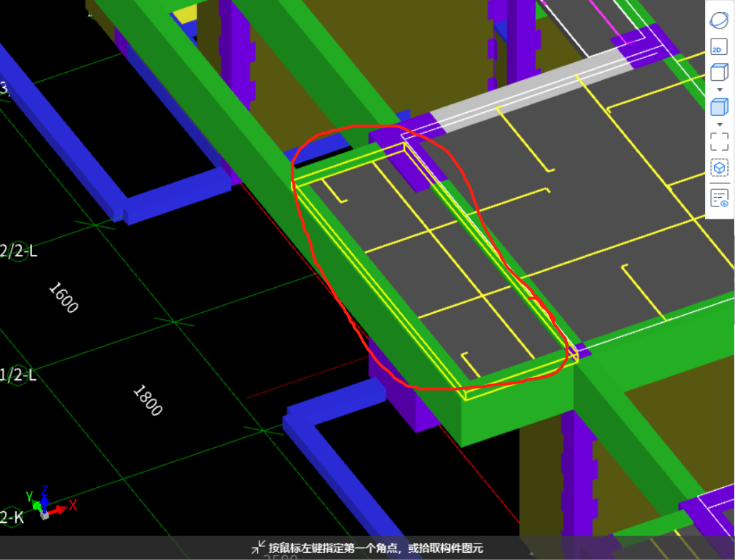Click the dashed square zoom extents icon

pyautogui.click(x=719, y=140)
